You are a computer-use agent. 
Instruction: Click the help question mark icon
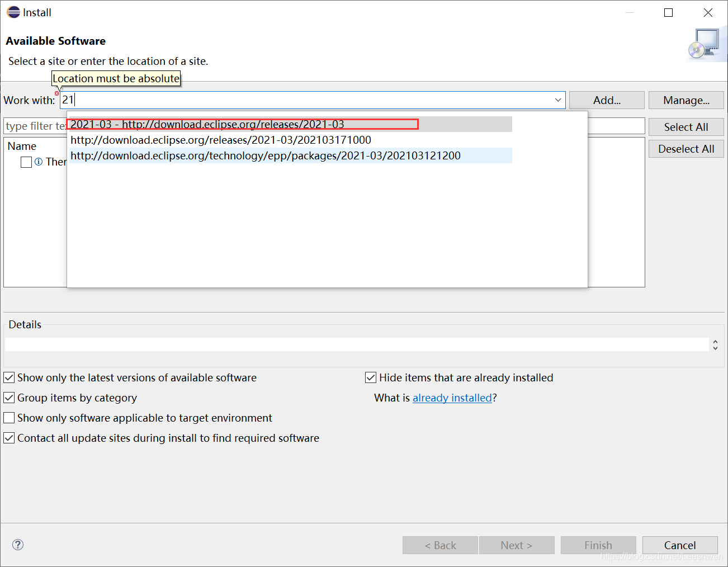18,545
